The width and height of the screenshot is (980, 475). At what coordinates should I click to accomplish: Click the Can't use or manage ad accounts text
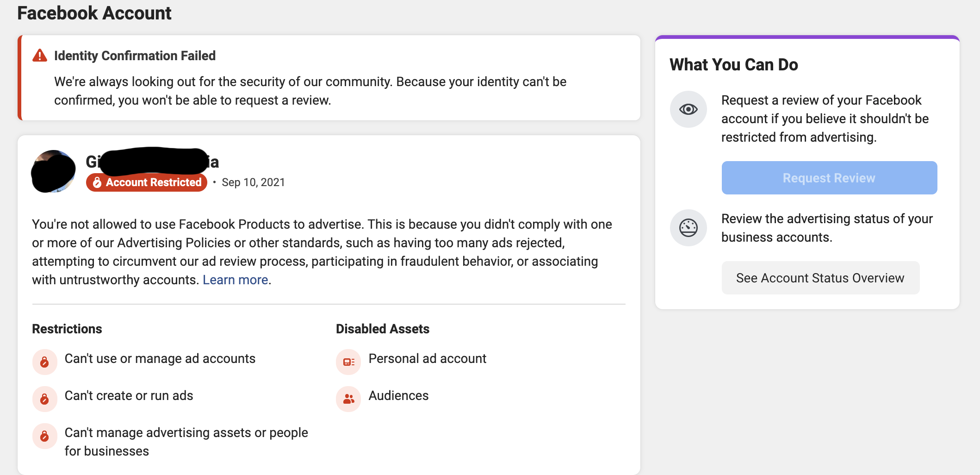[160, 359]
